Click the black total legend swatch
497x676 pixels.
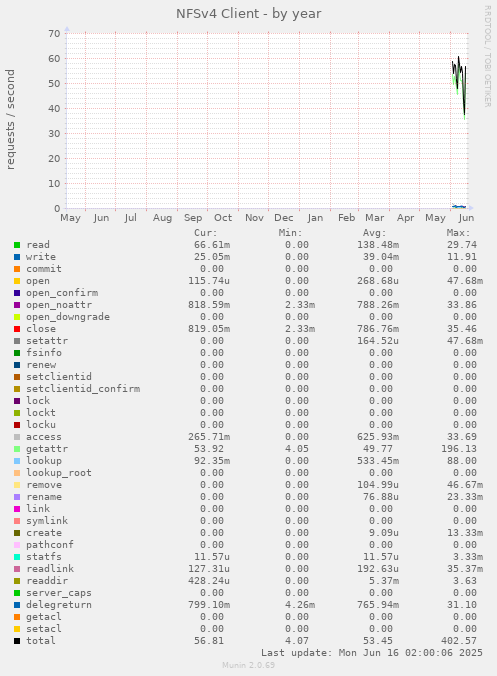pos(17,641)
